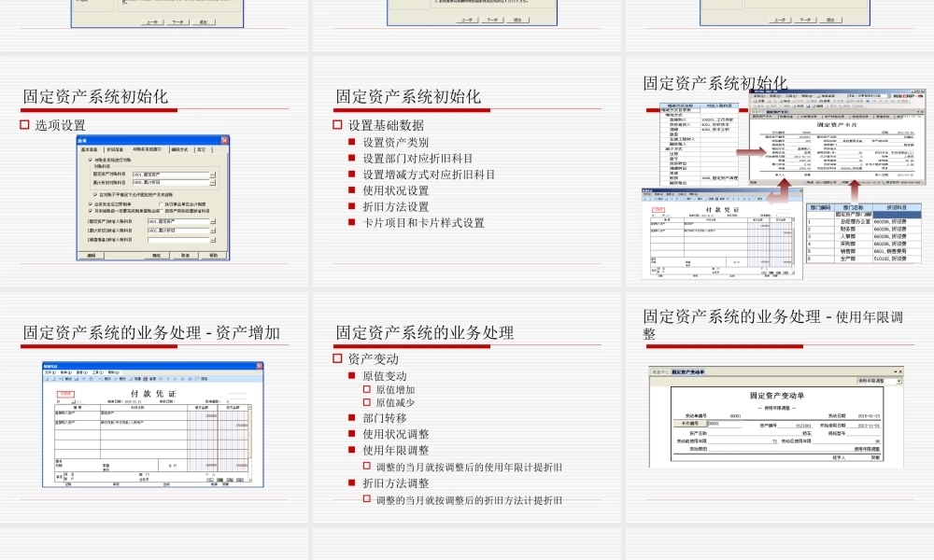Click the save icon on the payment voucher toolbar

76,378
